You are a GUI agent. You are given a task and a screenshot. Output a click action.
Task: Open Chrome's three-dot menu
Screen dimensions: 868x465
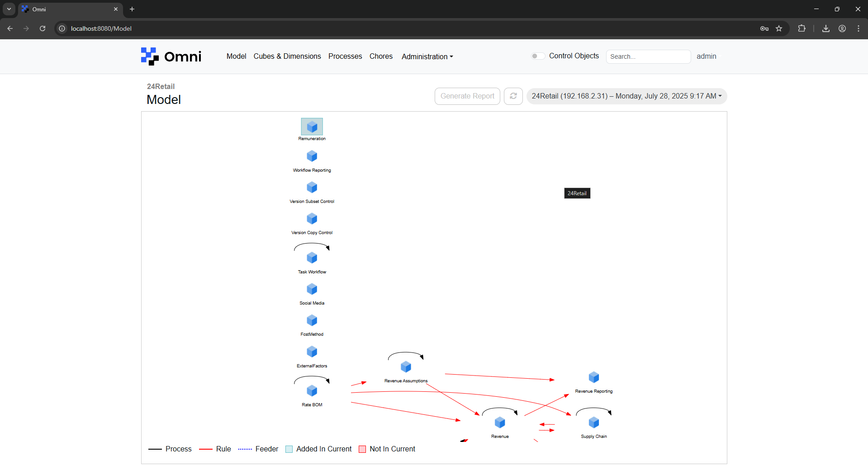coord(859,28)
